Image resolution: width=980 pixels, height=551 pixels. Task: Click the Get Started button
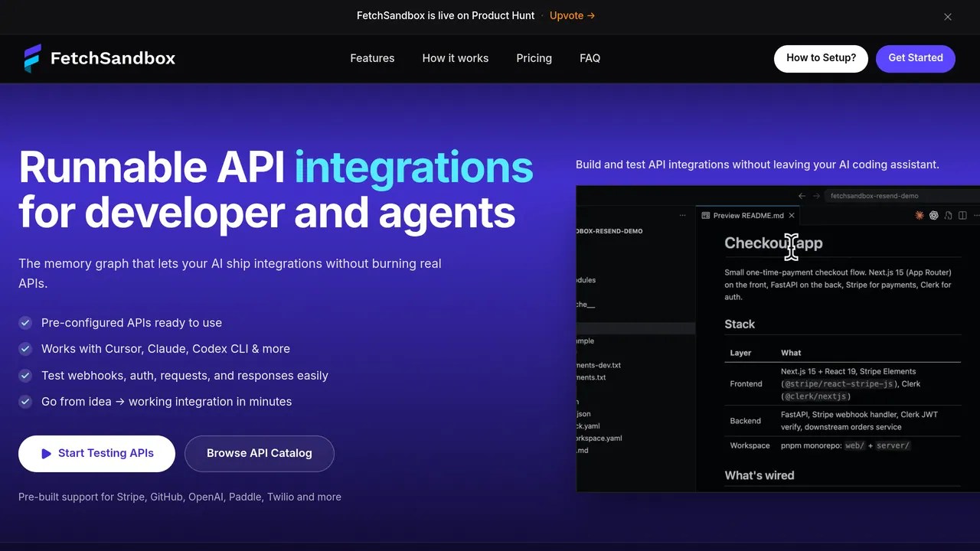tap(916, 58)
